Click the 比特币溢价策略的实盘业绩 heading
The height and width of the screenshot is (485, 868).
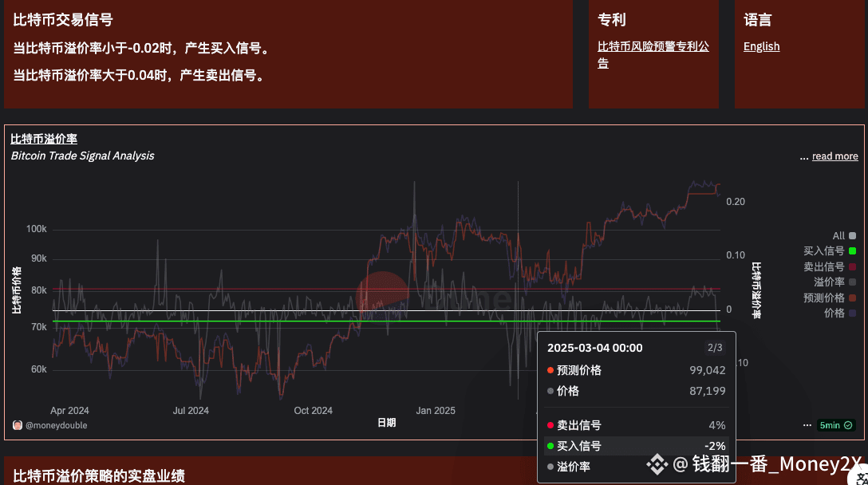(x=99, y=476)
